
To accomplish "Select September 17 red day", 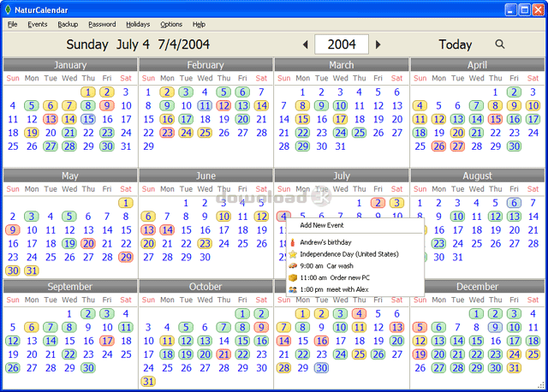I will click(x=107, y=341).
